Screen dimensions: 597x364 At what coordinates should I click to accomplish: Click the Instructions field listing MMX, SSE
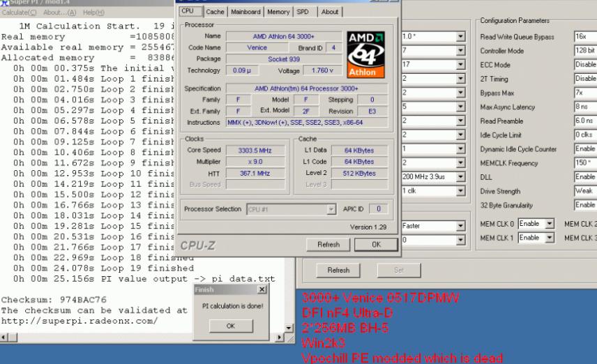tap(306, 122)
